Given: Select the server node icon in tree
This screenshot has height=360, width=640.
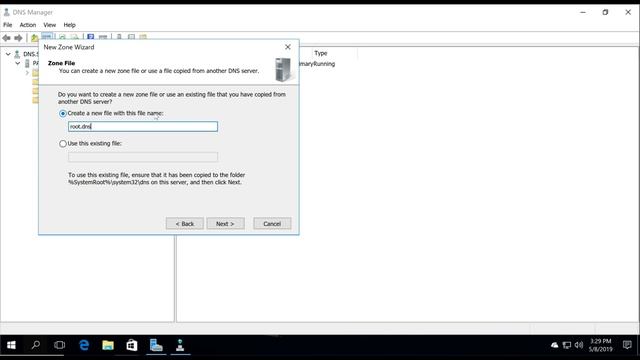Looking at the screenshot, I should [x=27, y=63].
